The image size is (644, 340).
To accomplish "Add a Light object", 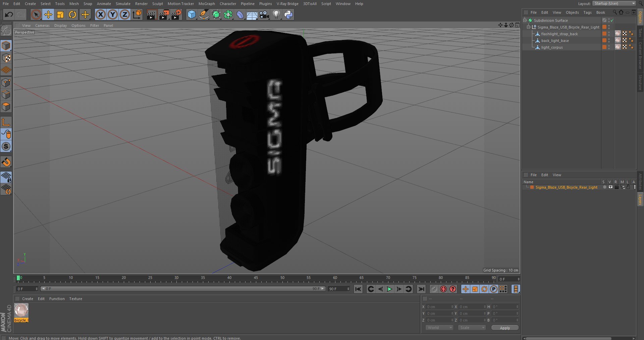I will (276, 14).
